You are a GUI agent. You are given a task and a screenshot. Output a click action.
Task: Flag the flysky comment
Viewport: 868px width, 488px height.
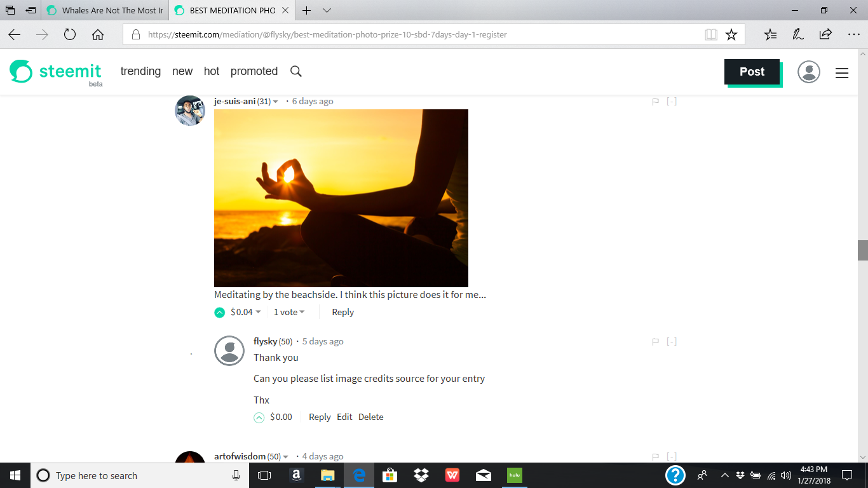coord(655,341)
